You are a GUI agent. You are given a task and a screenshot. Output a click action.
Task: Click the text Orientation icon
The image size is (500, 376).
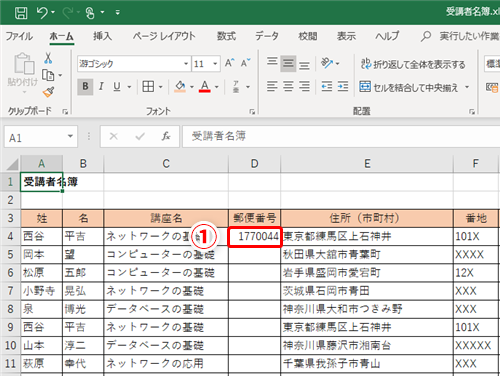327,63
